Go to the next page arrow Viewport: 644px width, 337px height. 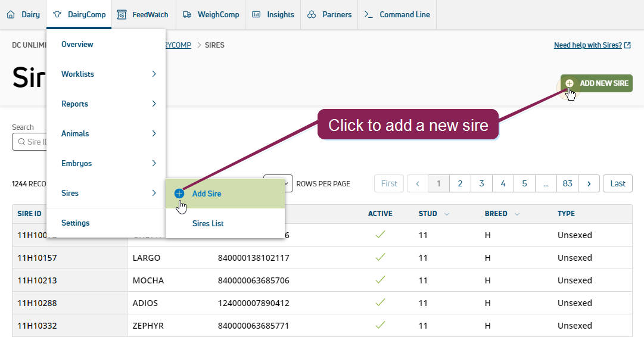(589, 183)
